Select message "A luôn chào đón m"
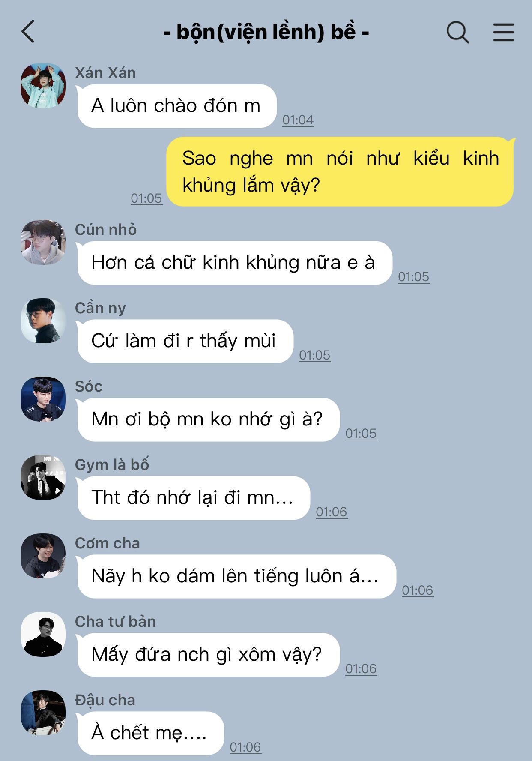 (176, 106)
